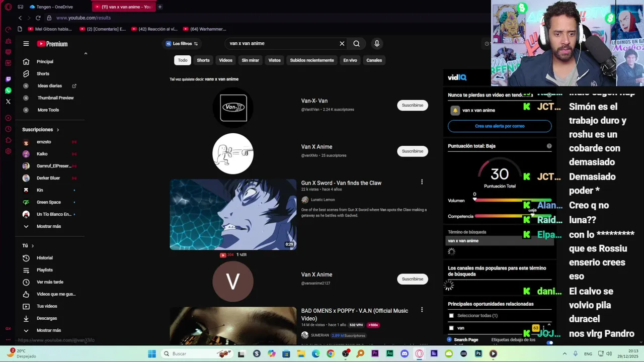Subscribe to the Van-X- Van channel
644x362 pixels.
click(x=413, y=105)
